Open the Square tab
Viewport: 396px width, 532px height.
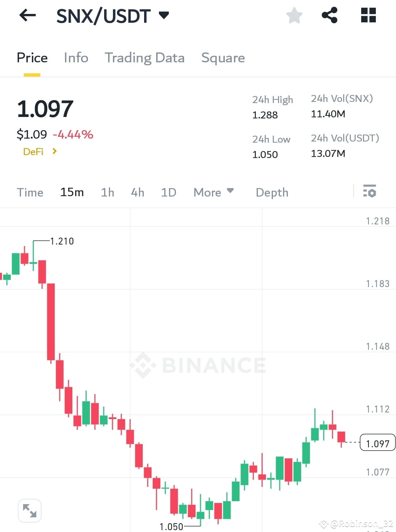click(223, 58)
